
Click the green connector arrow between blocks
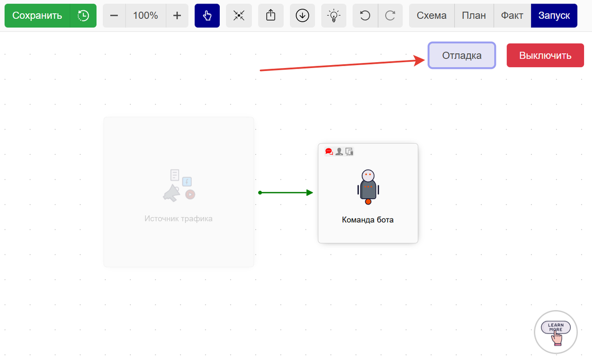pyautogui.click(x=285, y=192)
